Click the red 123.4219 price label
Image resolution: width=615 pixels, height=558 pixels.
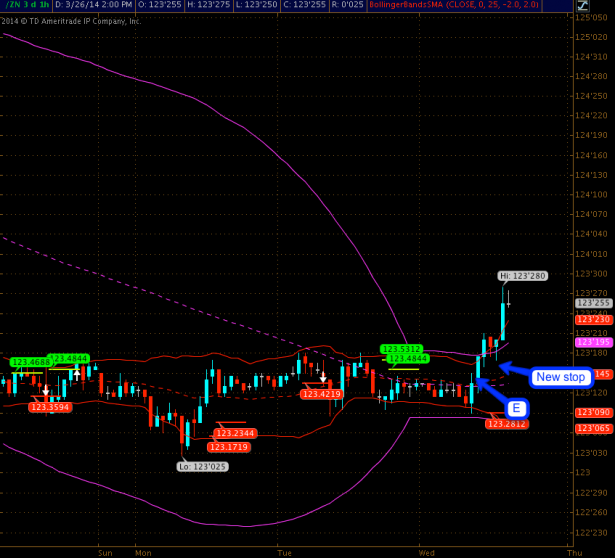tap(322, 394)
